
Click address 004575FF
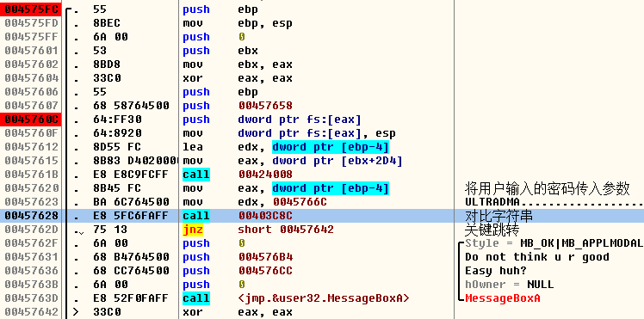pyautogui.click(x=31, y=37)
